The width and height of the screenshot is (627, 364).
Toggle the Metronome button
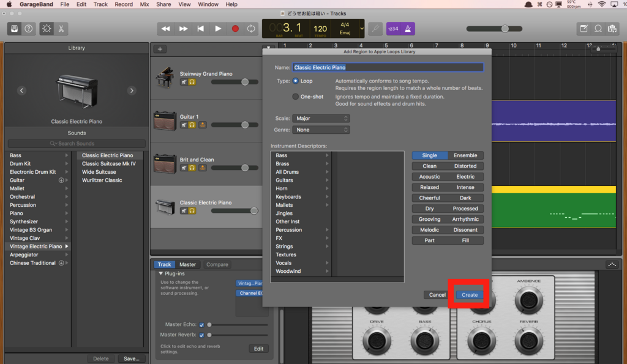408,29
